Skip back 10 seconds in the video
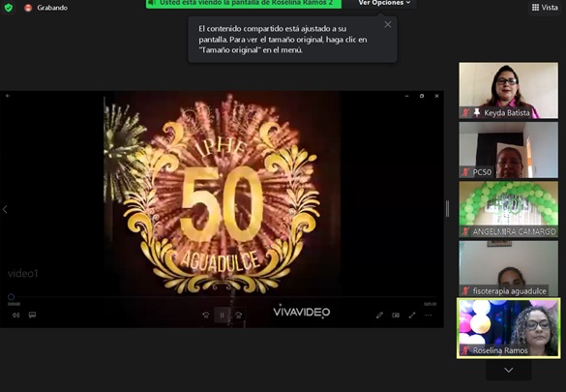This screenshot has height=392, width=566. point(206,316)
